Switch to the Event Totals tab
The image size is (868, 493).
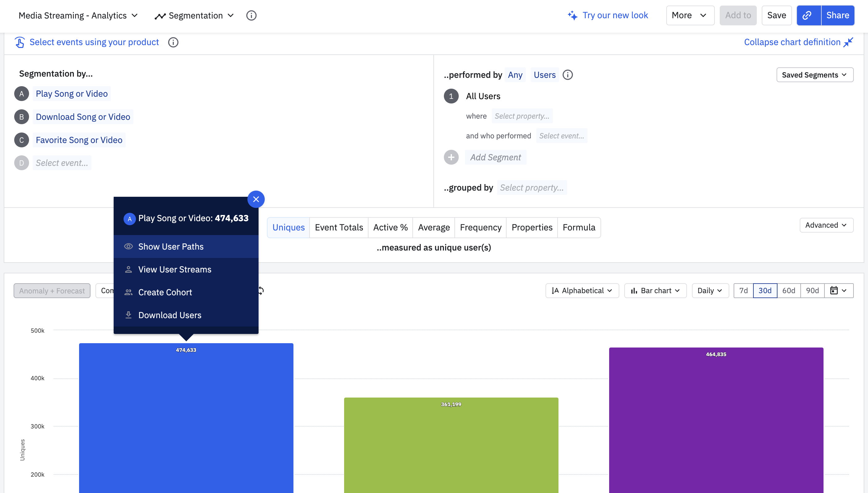click(x=339, y=228)
